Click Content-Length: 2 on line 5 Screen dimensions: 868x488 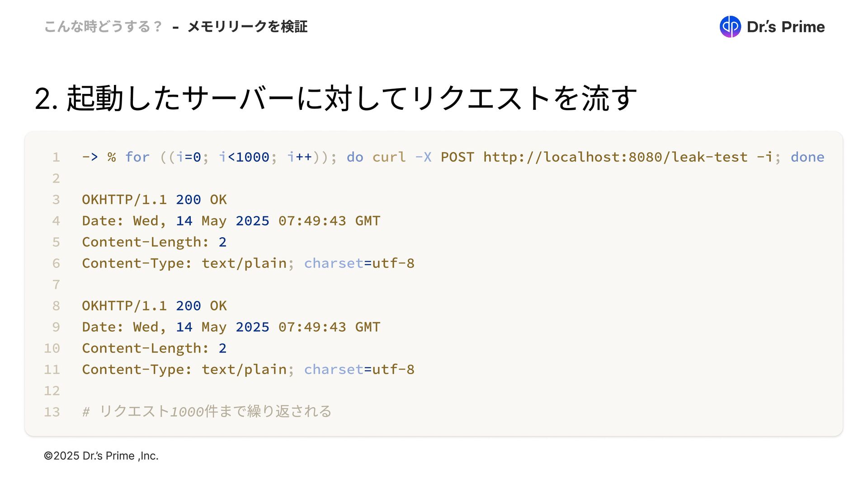pos(154,242)
